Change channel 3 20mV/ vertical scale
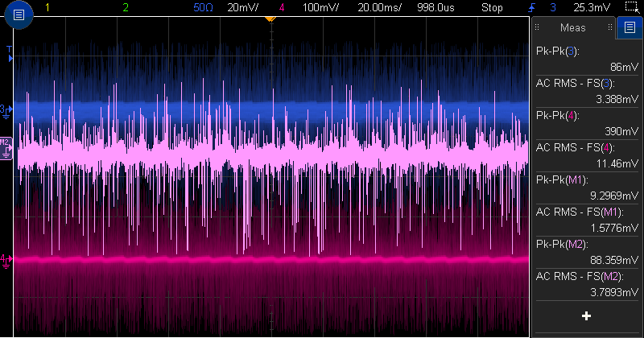The image size is (644, 338). [x=243, y=7]
